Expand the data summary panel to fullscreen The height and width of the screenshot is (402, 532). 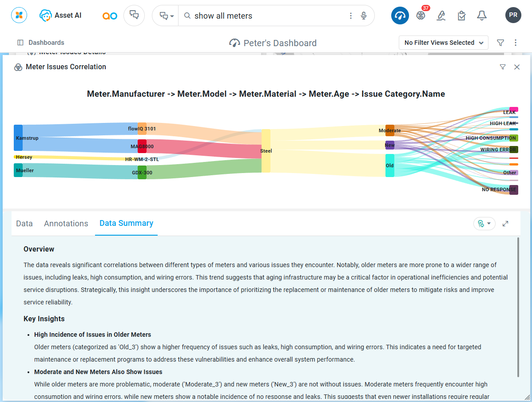point(505,224)
